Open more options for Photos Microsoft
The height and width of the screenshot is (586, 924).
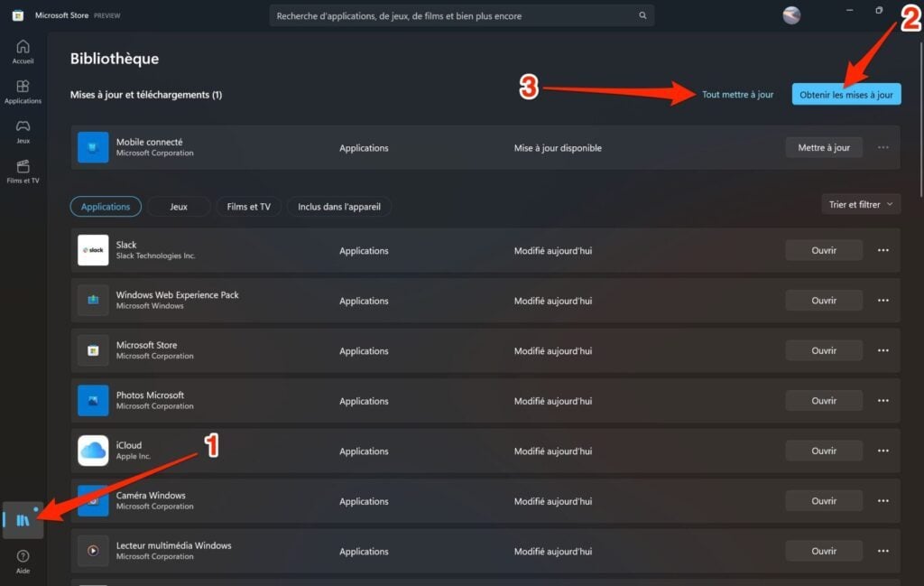(882, 400)
